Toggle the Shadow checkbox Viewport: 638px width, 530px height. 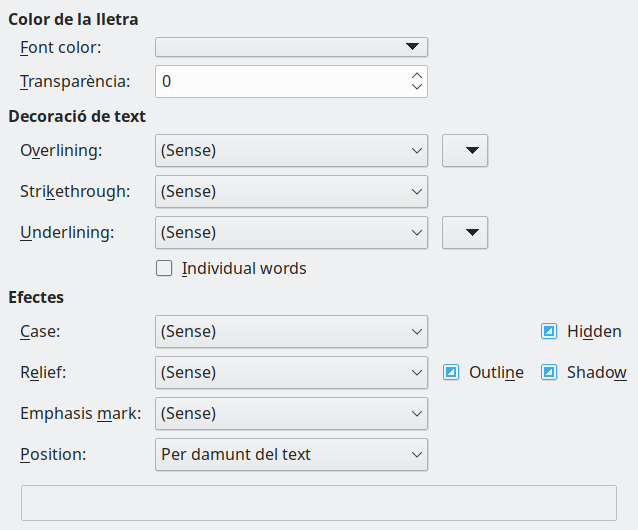549,372
